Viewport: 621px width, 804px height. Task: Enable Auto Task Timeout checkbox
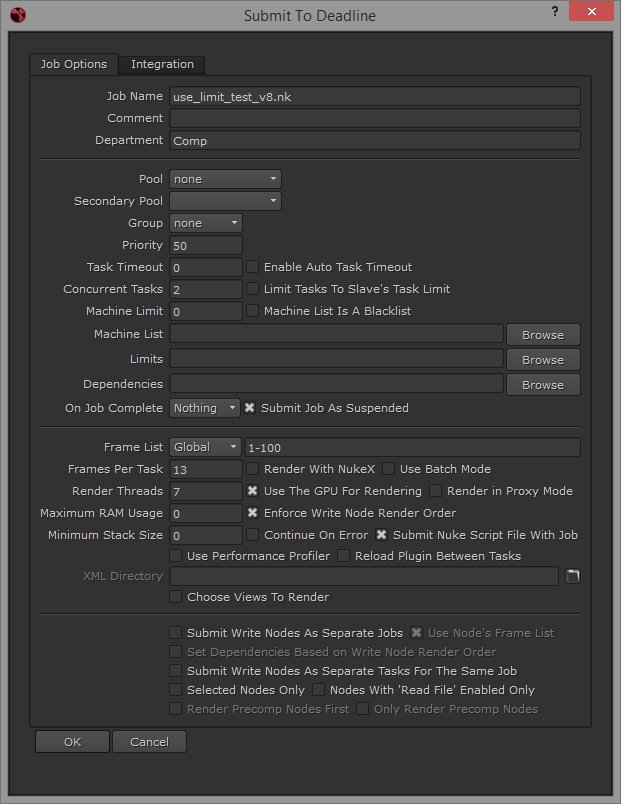coord(254,267)
